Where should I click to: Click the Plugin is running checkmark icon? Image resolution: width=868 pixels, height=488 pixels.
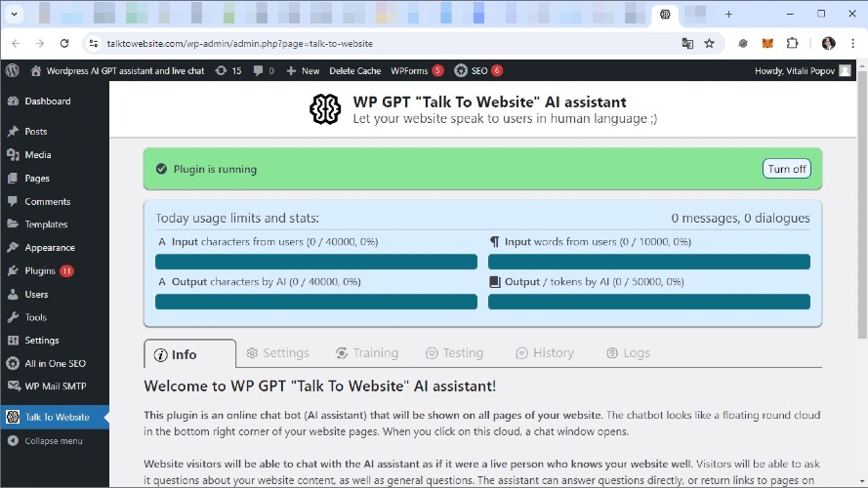click(161, 169)
